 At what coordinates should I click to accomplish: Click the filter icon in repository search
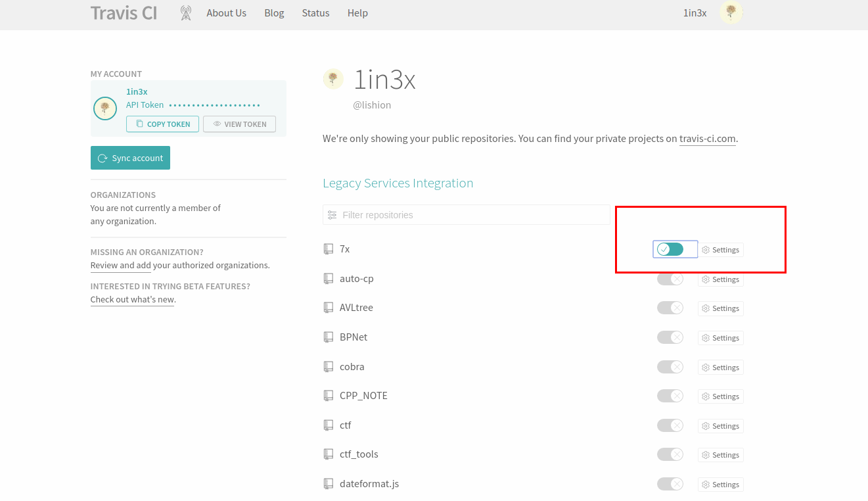click(x=332, y=215)
